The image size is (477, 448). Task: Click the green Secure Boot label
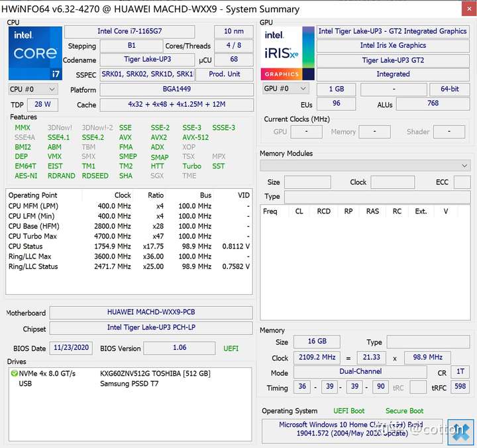pyautogui.click(x=404, y=411)
